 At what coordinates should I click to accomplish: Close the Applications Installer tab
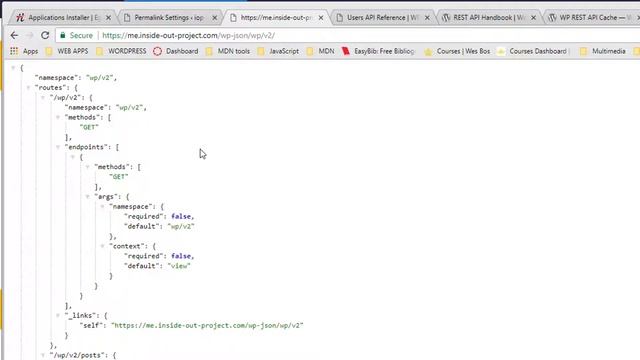click(108, 18)
